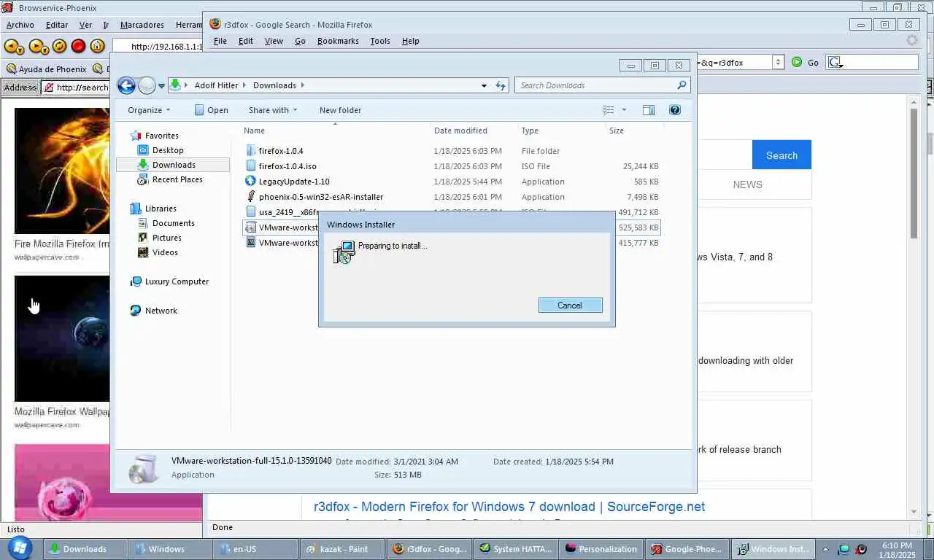Open the File menu in Mozilla Firefox
This screenshot has height=560, width=934.
220,41
